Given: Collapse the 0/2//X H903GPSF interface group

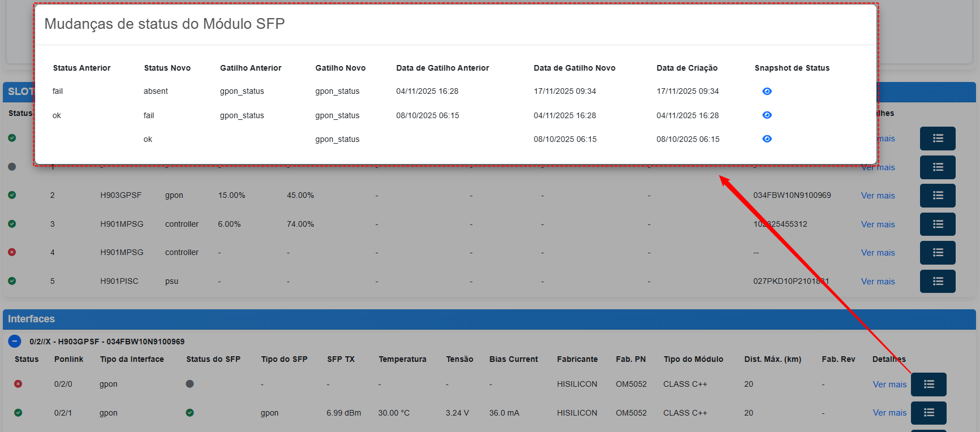Looking at the screenshot, I should point(15,342).
